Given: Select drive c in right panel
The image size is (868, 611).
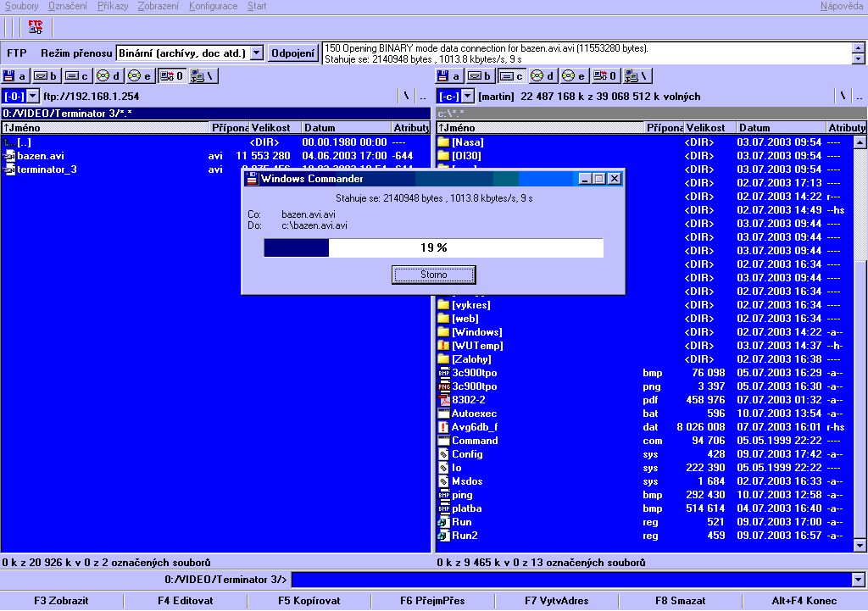Looking at the screenshot, I should click(x=511, y=76).
